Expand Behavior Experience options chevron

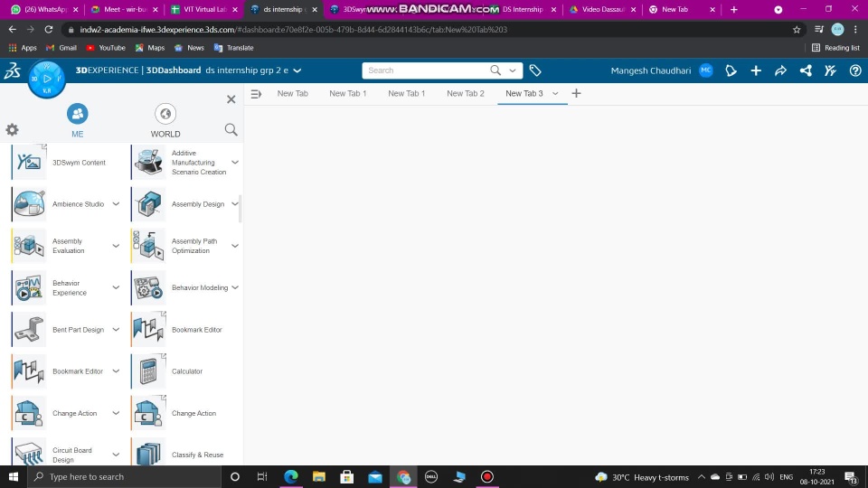[x=116, y=287]
